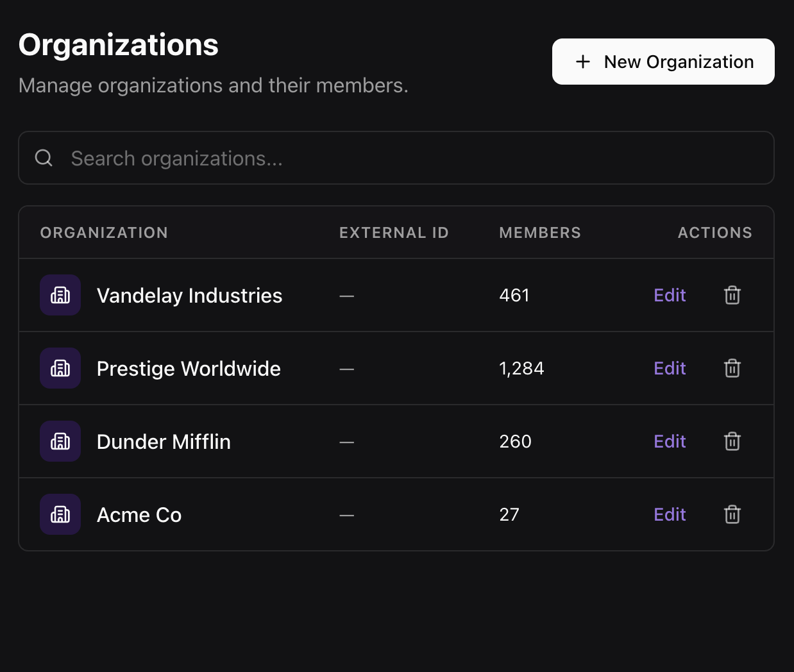Edit the Prestige Worldwide organization
The width and height of the screenshot is (794, 672).
coord(670,368)
